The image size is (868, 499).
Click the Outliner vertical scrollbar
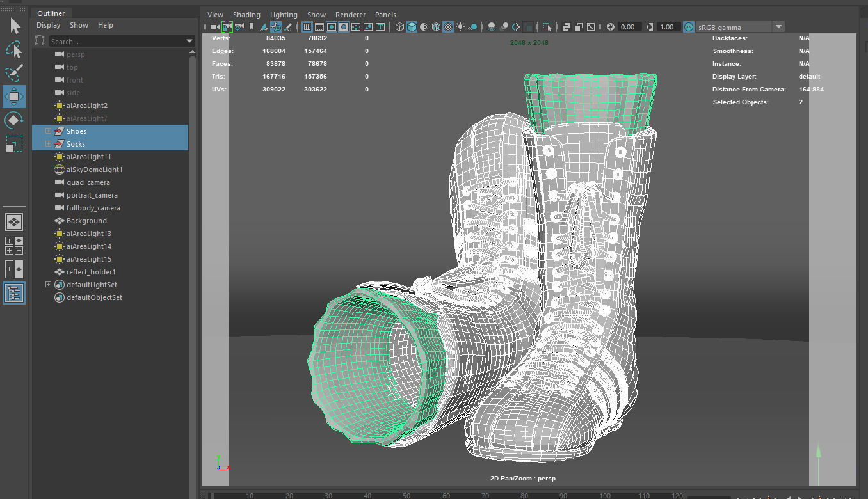(x=193, y=275)
